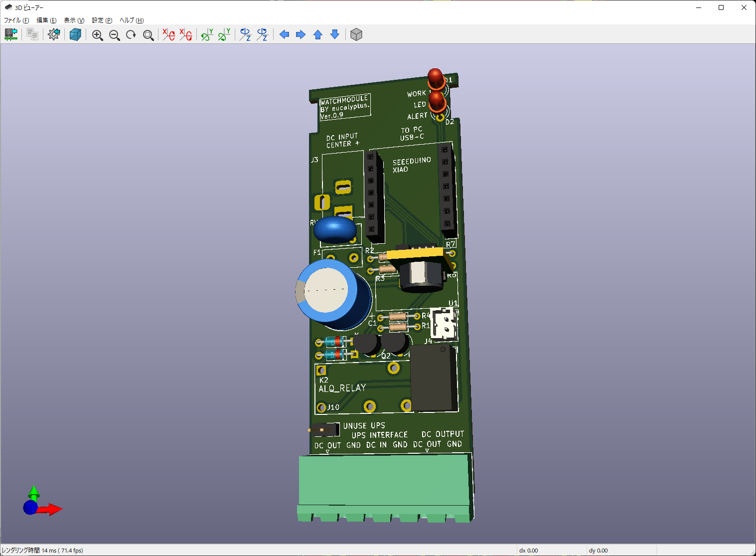Image resolution: width=756 pixels, height=556 pixels.
Task: Copy 3D image to clipboard
Action: (x=32, y=34)
